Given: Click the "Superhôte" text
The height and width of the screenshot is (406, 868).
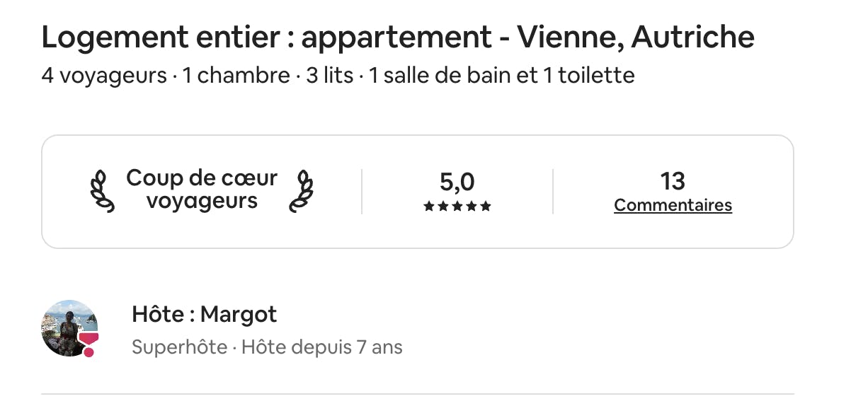Looking at the screenshot, I should point(179,347).
